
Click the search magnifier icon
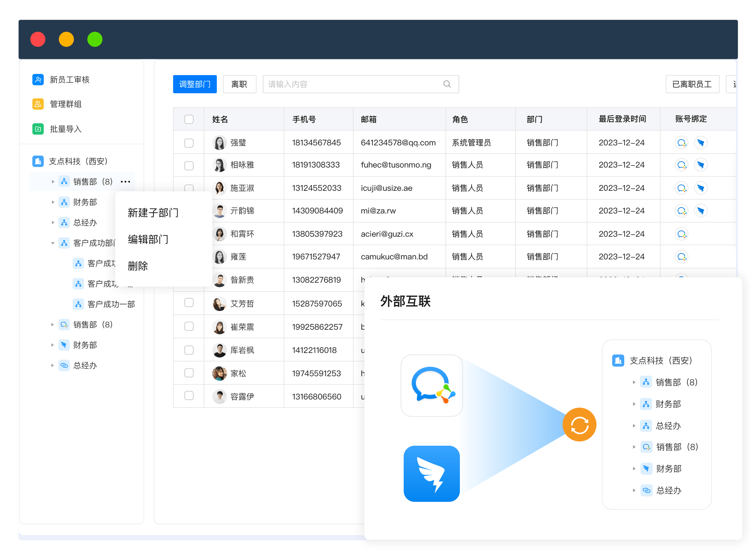(447, 84)
